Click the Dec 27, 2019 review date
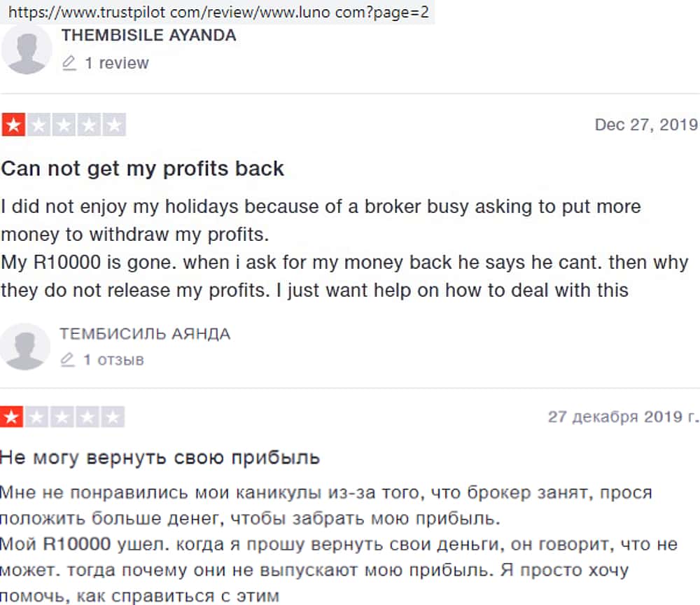 coord(645,125)
